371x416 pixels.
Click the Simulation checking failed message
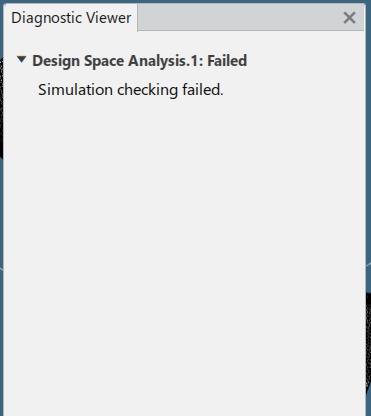131,90
